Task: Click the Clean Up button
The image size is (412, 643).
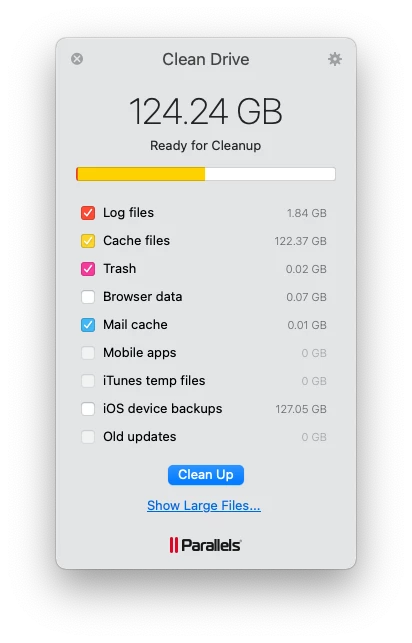Action: [206, 475]
